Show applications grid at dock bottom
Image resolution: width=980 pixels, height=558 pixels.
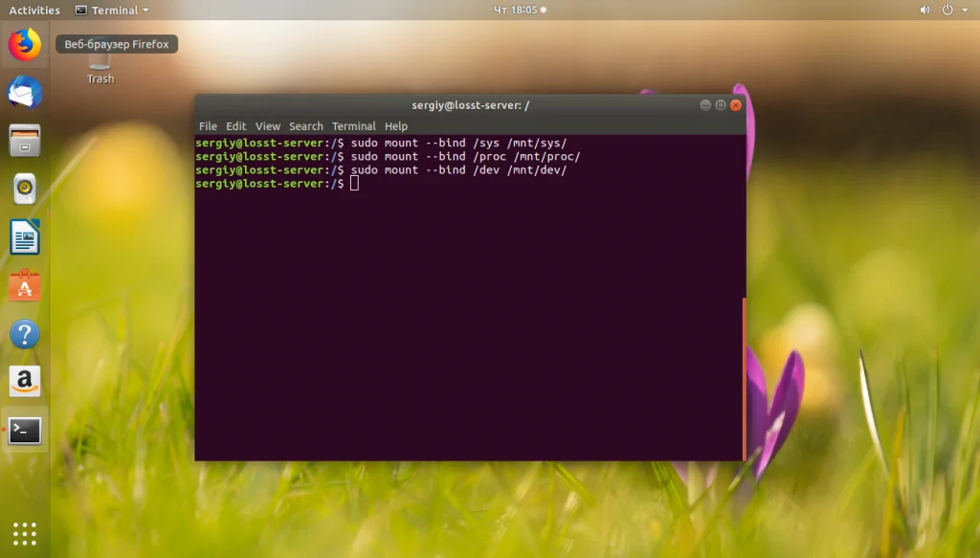24,534
